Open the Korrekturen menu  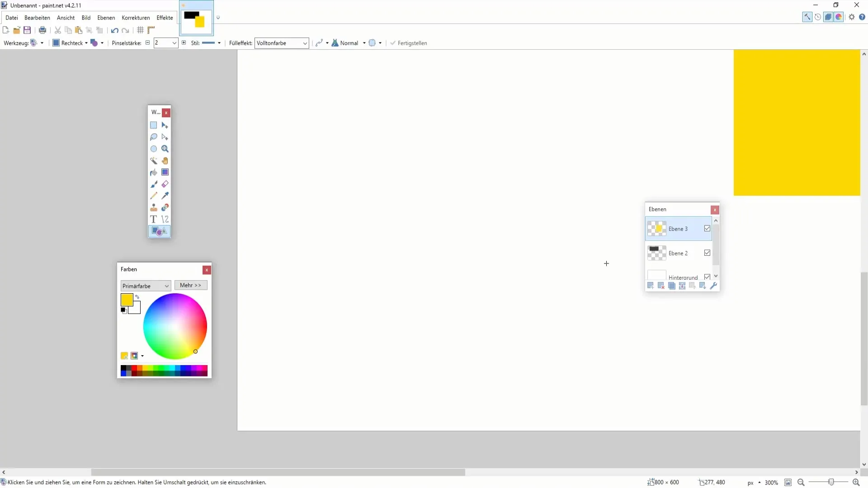(x=136, y=18)
